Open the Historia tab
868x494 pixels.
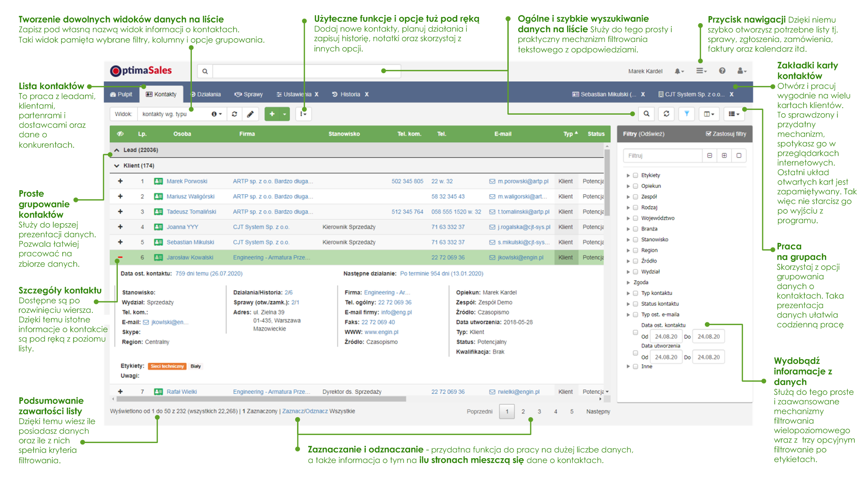coord(346,94)
